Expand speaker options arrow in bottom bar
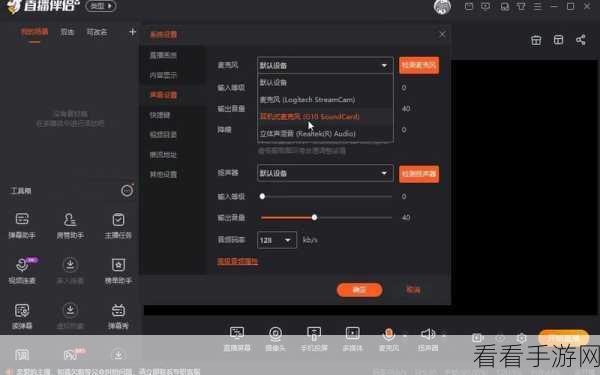 (x=444, y=336)
